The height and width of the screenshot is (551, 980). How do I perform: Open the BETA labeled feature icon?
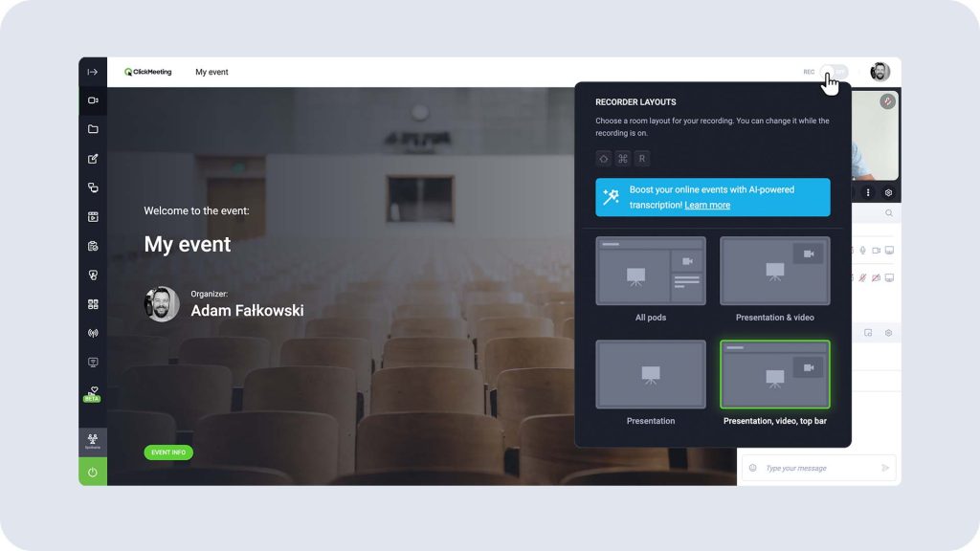(93, 393)
